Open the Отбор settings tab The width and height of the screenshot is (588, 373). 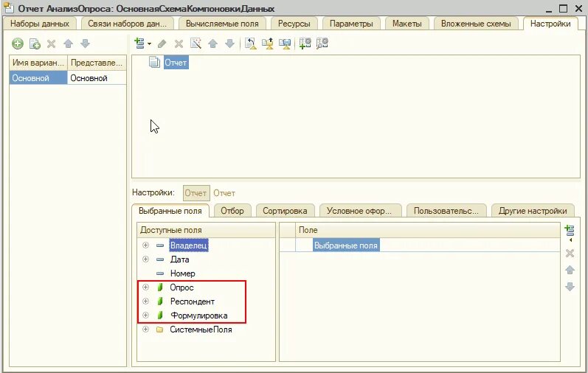[x=232, y=211]
